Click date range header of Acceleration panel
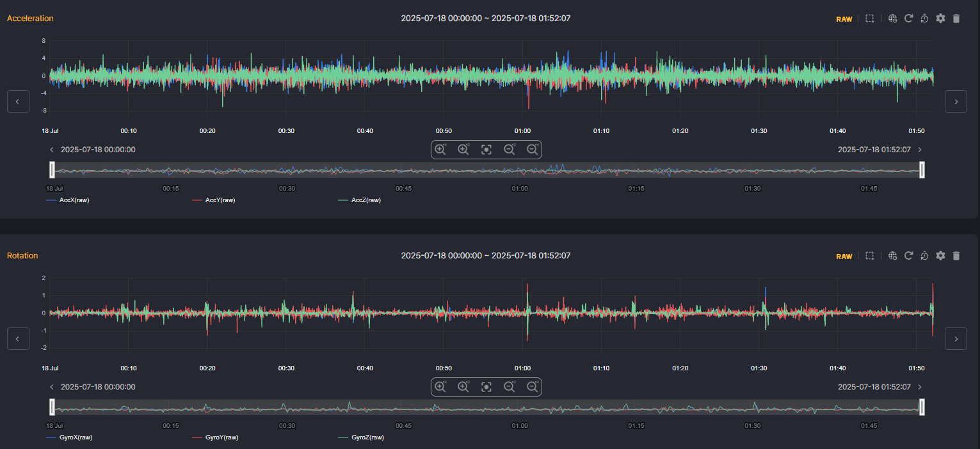Viewport: 980px width, 449px height. point(486,19)
